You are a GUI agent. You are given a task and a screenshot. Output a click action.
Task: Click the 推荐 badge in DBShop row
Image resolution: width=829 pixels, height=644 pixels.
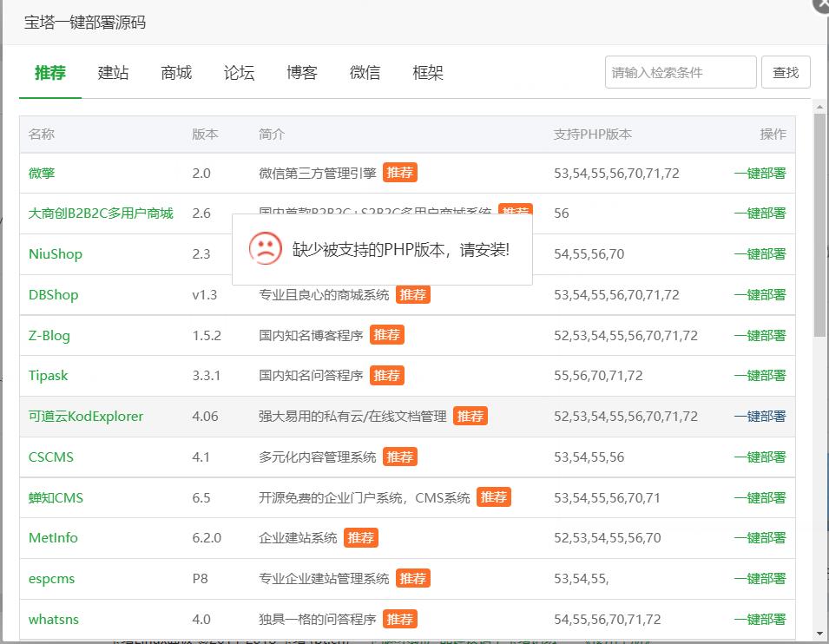[x=413, y=294]
